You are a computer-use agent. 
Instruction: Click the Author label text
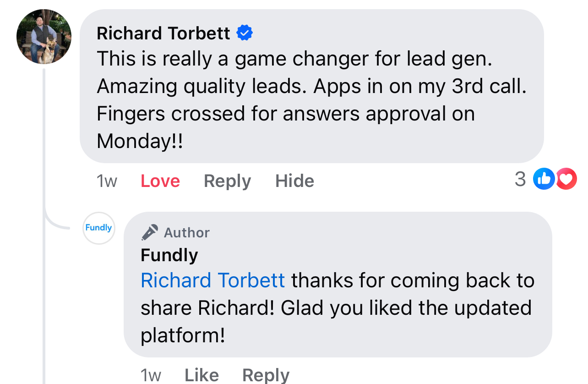tap(187, 233)
